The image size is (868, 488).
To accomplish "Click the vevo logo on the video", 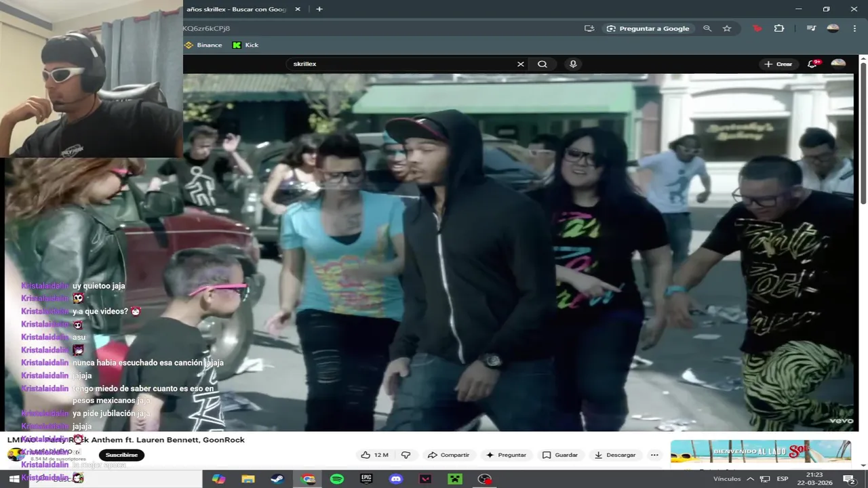I will click(x=842, y=421).
